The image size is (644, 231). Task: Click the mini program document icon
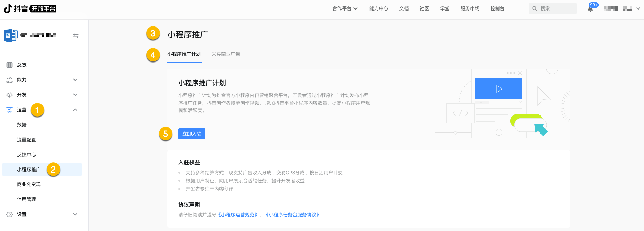point(11,35)
